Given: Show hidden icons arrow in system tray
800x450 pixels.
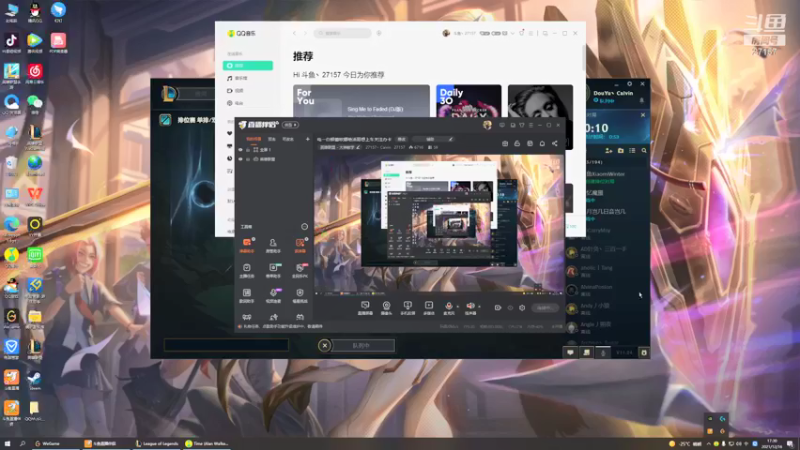Looking at the screenshot, I should (708, 443).
